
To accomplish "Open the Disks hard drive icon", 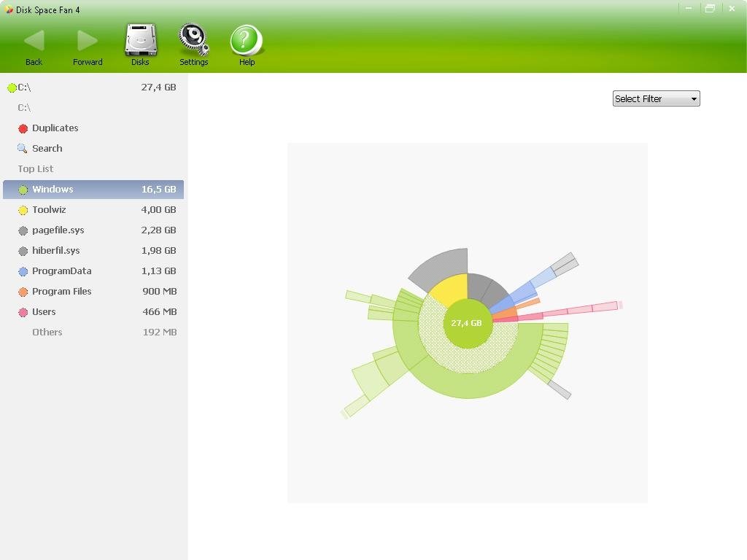I will pos(141,39).
